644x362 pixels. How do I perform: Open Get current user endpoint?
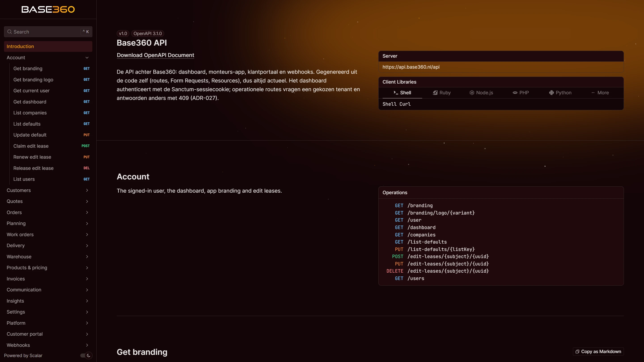point(51,91)
